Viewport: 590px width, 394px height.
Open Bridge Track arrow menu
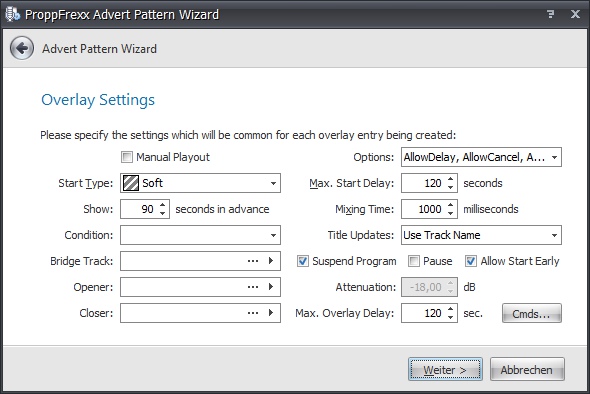(x=271, y=261)
